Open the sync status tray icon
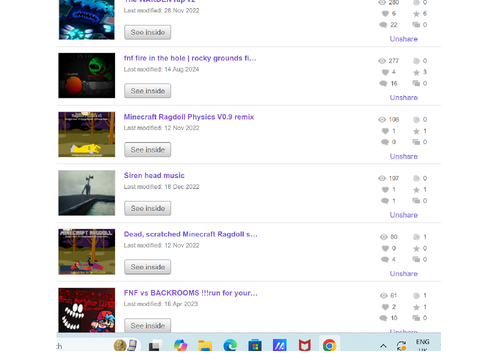Screen dimensions: 480x360 (401, 346)
